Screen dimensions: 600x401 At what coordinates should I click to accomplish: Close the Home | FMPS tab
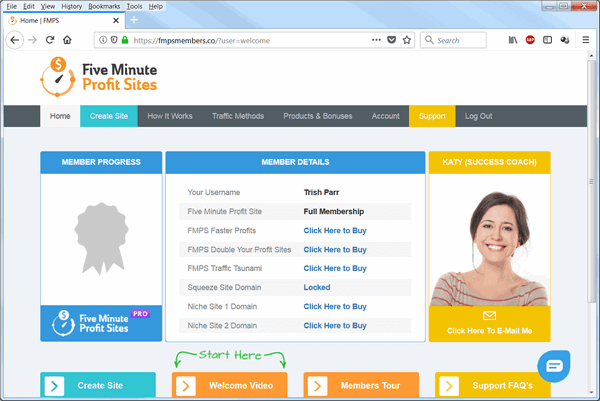pos(116,21)
